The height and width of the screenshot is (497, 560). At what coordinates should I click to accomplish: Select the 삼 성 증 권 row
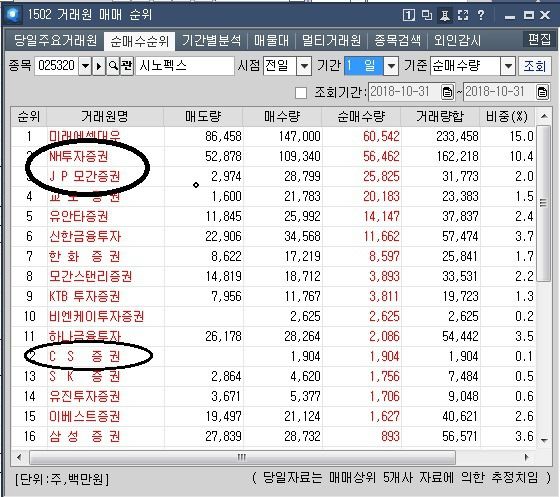273,436
